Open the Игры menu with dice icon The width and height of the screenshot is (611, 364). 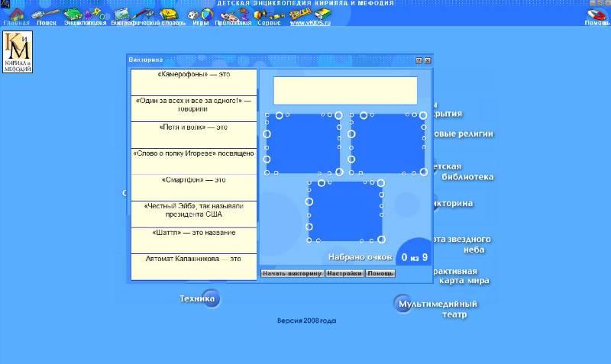coord(201,16)
